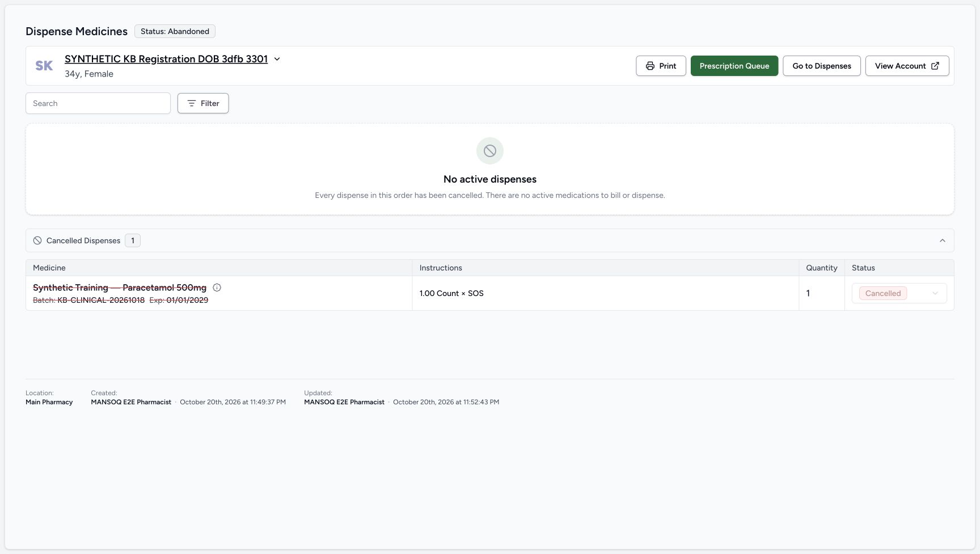Click the Print button
Viewport: 980px width, 554px height.
coord(661,66)
